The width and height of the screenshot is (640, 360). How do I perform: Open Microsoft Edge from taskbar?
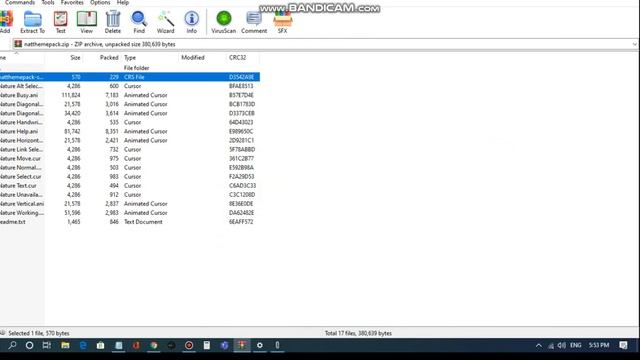83,345
